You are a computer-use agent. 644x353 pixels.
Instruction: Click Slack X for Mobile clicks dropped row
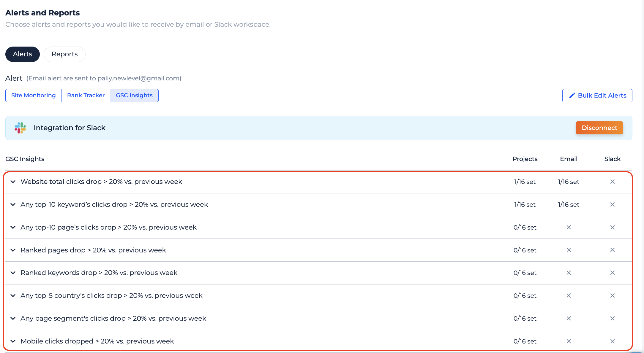pyautogui.click(x=612, y=341)
